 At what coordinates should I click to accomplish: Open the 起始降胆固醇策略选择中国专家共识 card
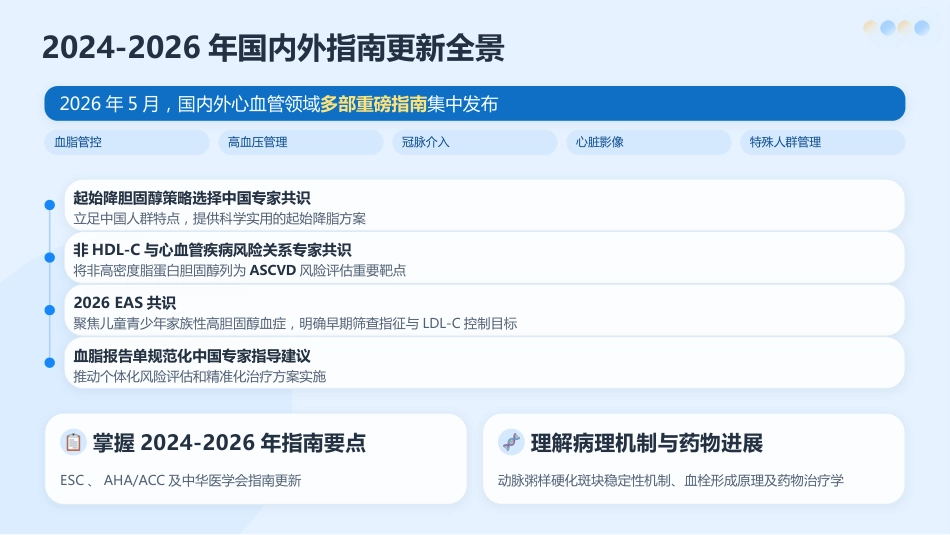(x=485, y=205)
